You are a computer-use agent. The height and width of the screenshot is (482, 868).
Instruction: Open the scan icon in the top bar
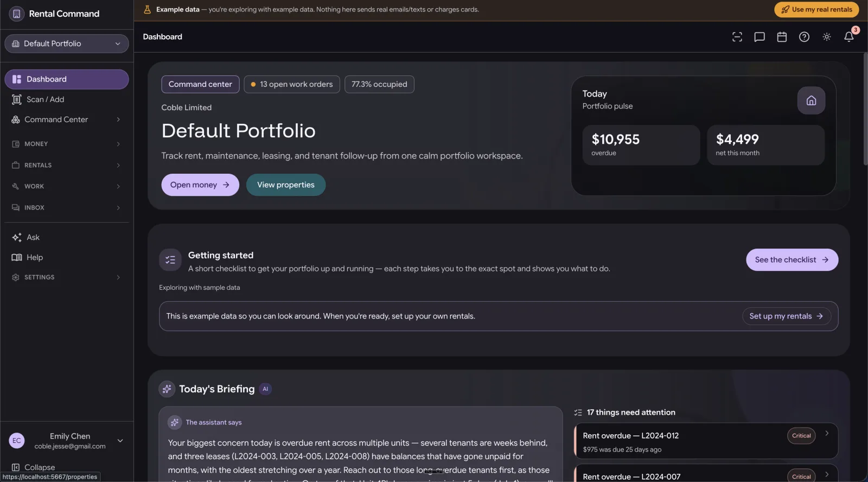[x=737, y=37]
